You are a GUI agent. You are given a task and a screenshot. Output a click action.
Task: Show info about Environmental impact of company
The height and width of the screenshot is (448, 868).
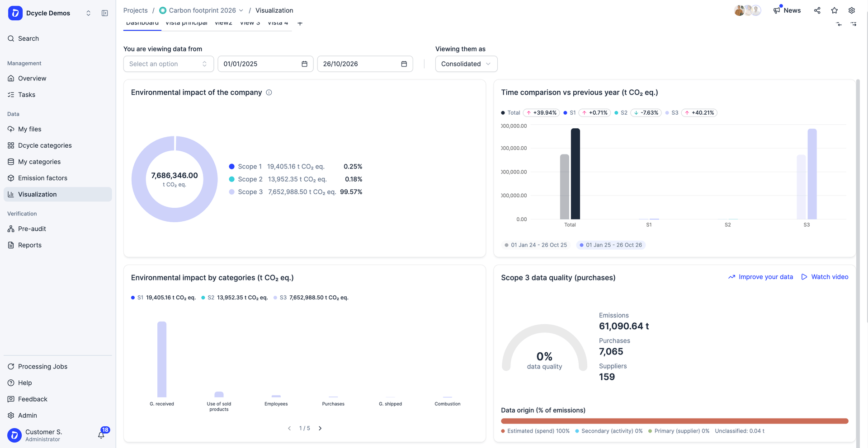point(269,93)
